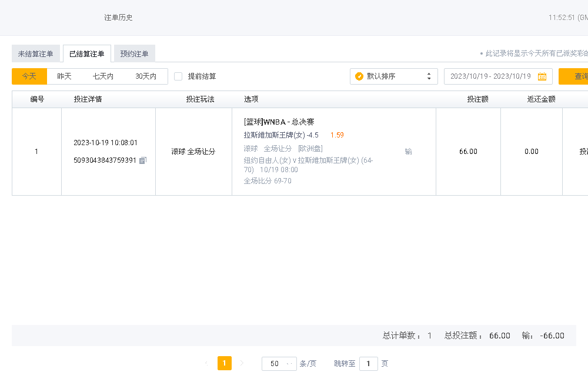
Task: Click the [篮球]WNBA - 总决赛 title
Action: click(279, 122)
